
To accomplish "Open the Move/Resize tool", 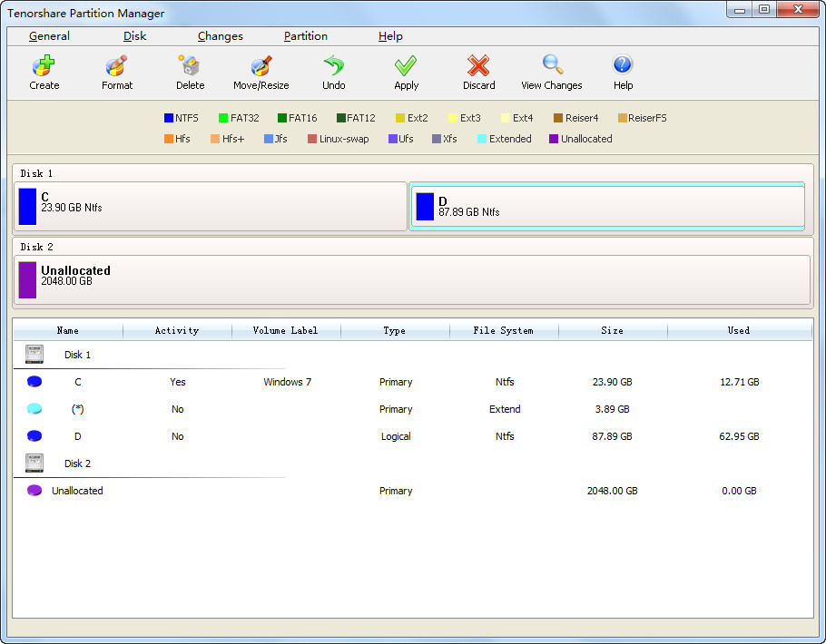I will pos(261,72).
